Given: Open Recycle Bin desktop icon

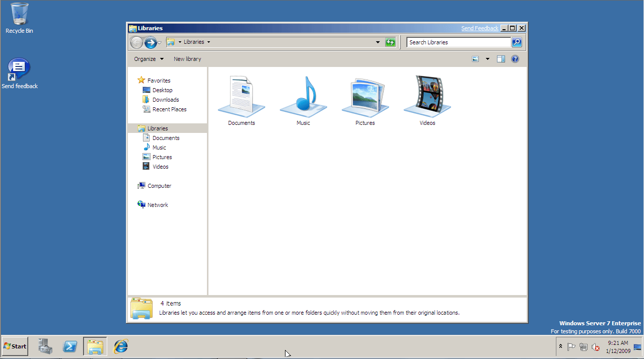Looking at the screenshot, I should 19,19.
